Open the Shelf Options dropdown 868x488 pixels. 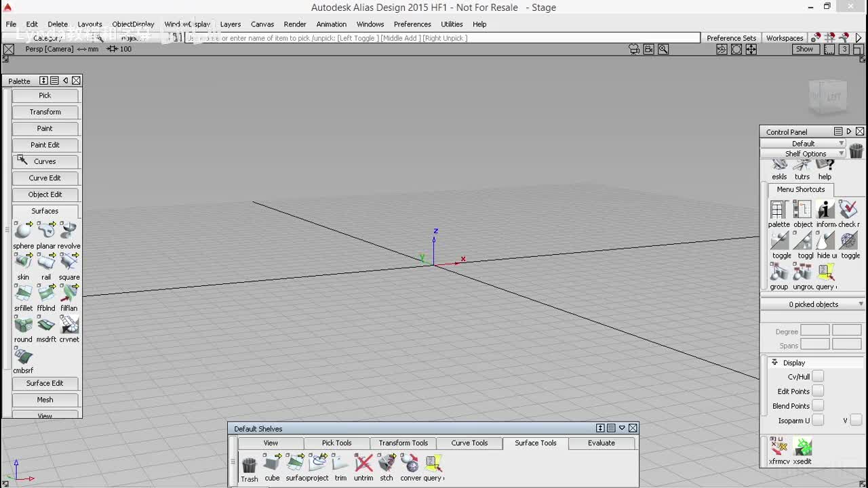pos(804,154)
